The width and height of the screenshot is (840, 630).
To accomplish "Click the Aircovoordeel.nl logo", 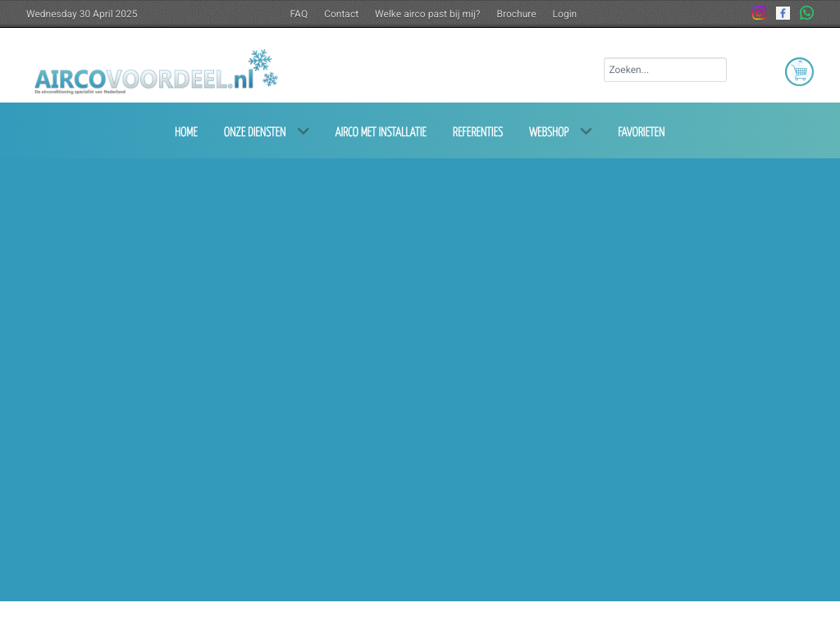I will [x=156, y=72].
